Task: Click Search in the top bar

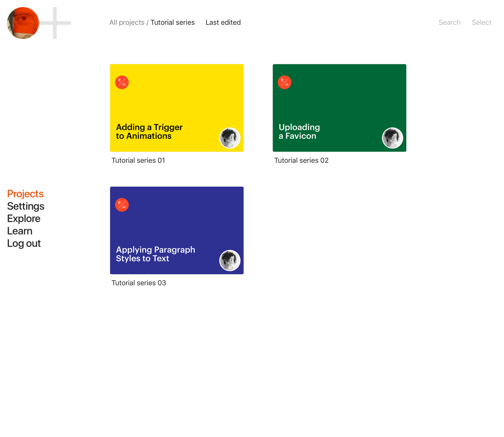Action: (x=449, y=22)
